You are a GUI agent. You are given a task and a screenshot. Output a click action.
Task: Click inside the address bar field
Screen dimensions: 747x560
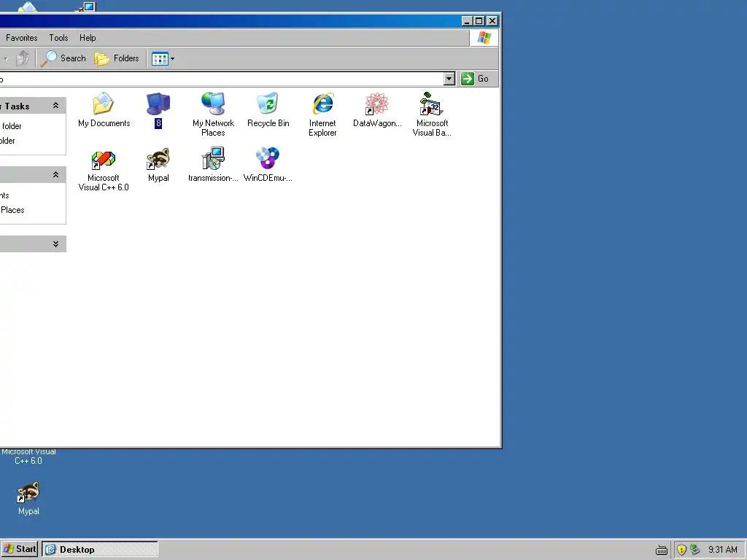point(222,79)
